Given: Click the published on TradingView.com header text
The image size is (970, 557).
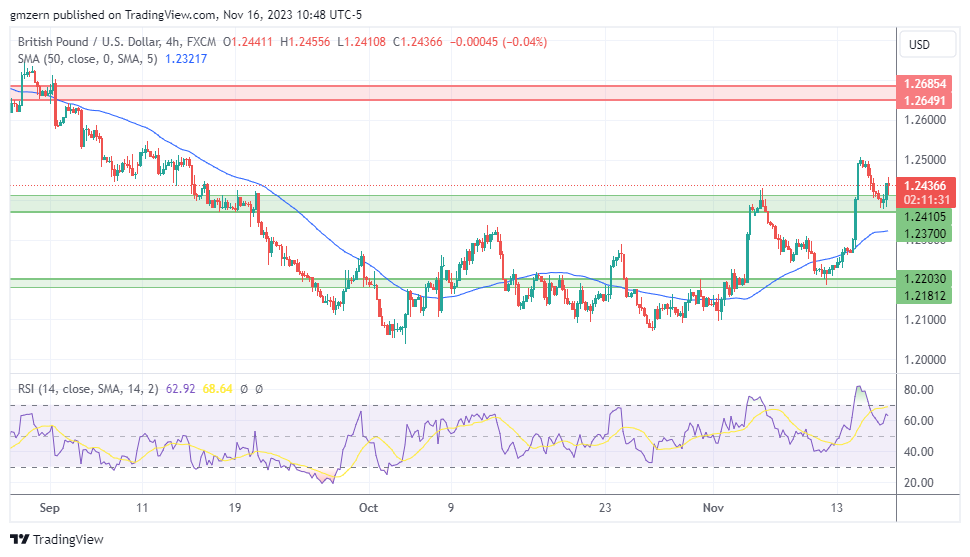Looking at the screenshot, I should click(x=136, y=15).
